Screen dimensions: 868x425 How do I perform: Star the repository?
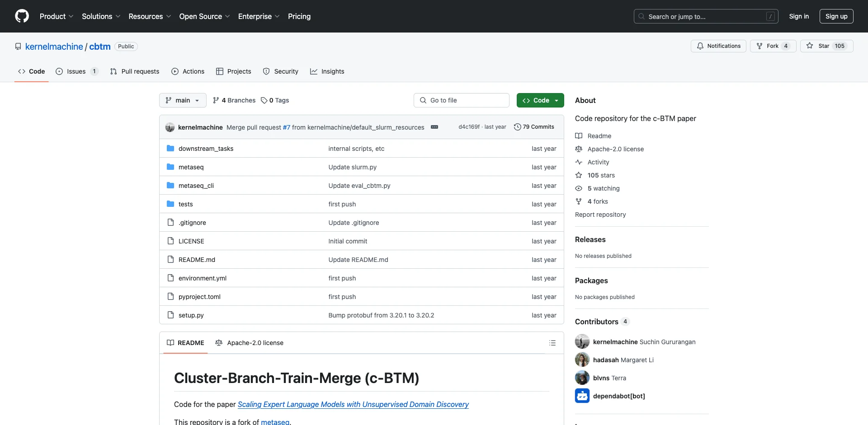point(826,46)
